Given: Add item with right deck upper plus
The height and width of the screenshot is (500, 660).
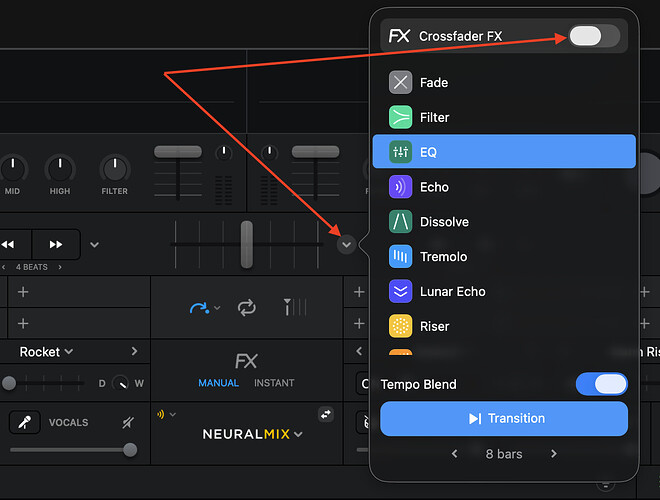Looking at the screenshot, I should coord(359,292).
